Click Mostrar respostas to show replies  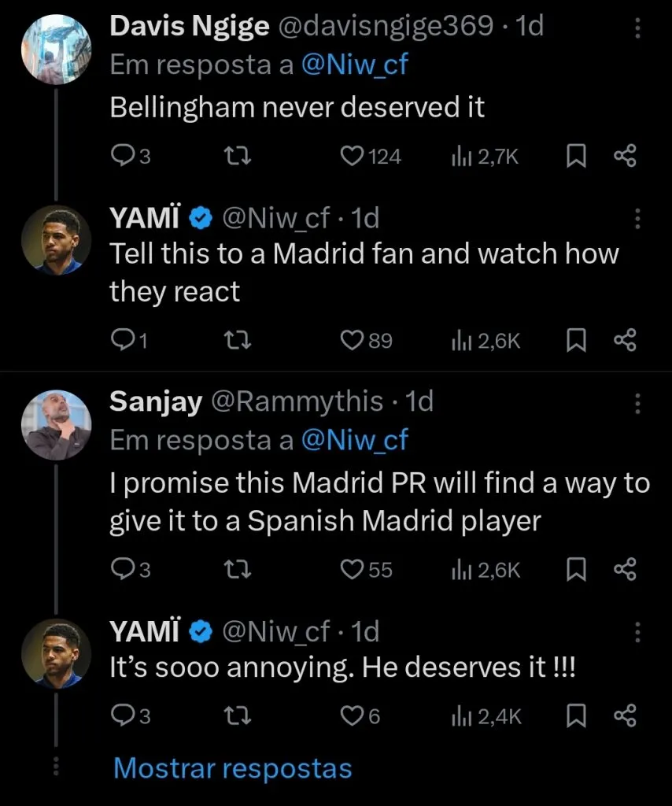tap(232, 767)
